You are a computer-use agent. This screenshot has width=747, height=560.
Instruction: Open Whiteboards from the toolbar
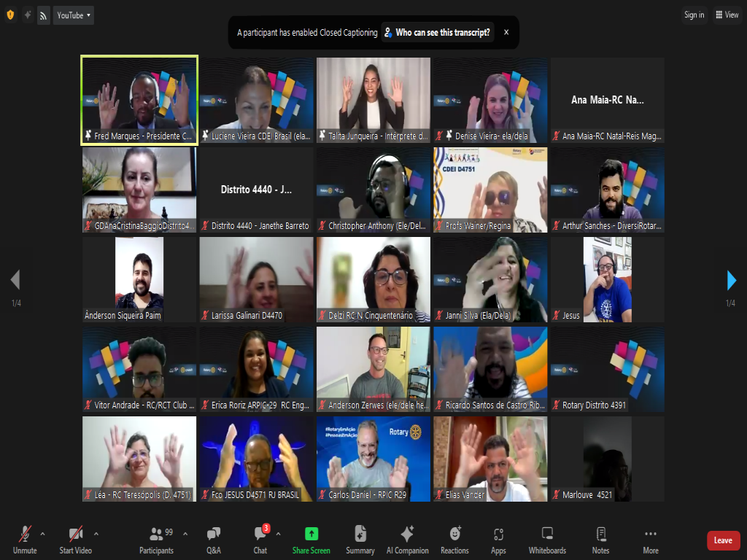[547, 540]
